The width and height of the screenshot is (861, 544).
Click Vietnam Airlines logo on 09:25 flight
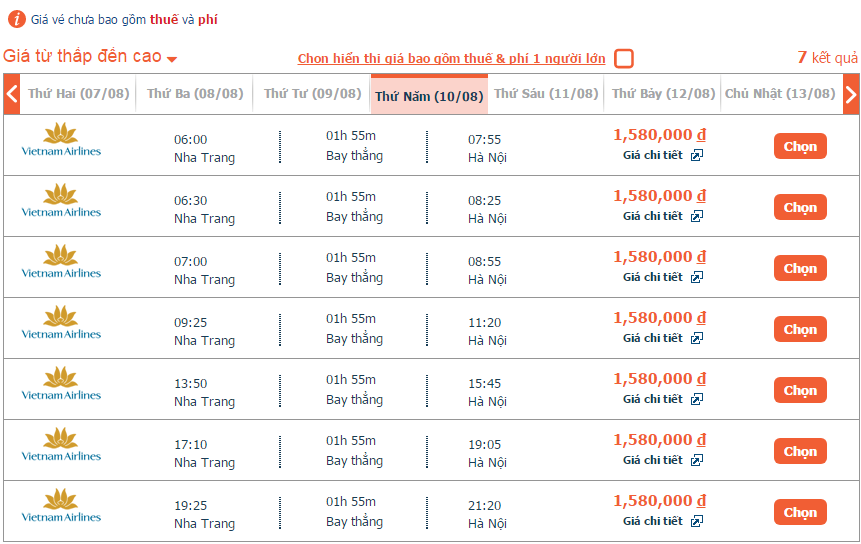coord(61,323)
